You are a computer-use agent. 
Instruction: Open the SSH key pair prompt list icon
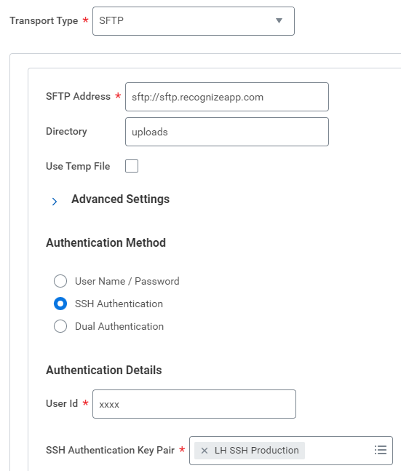(380, 450)
